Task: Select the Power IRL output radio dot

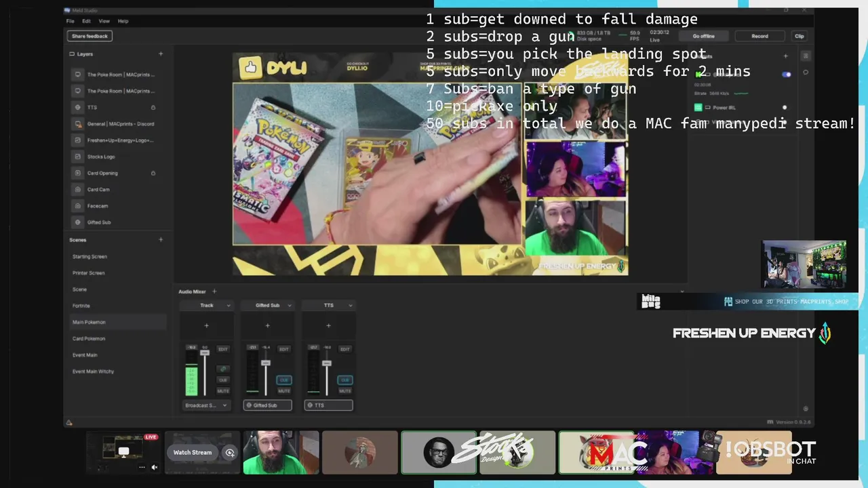Action: coord(785,107)
